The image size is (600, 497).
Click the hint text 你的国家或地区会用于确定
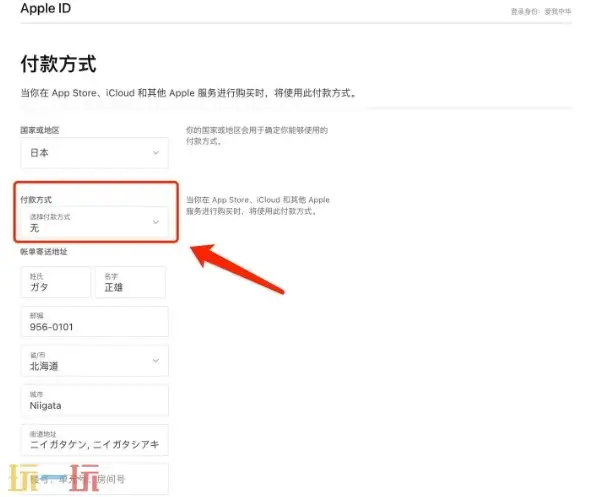pyautogui.click(x=257, y=135)
